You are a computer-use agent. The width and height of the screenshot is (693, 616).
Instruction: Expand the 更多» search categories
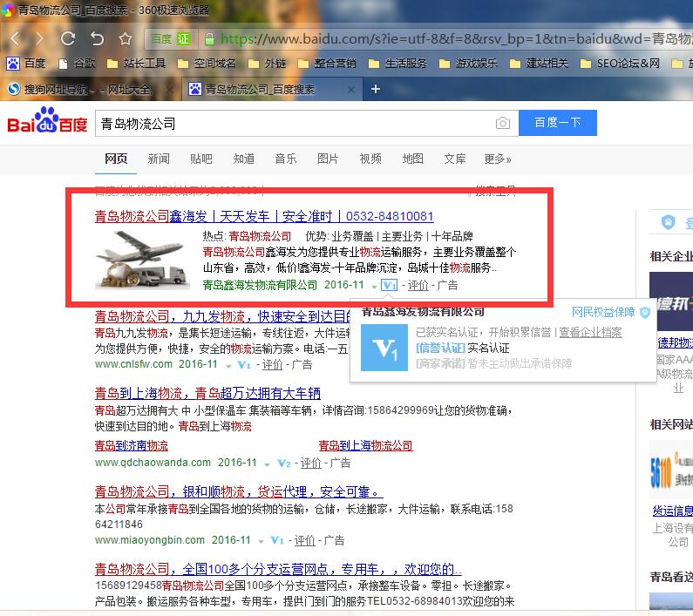[x=498, y=159]
